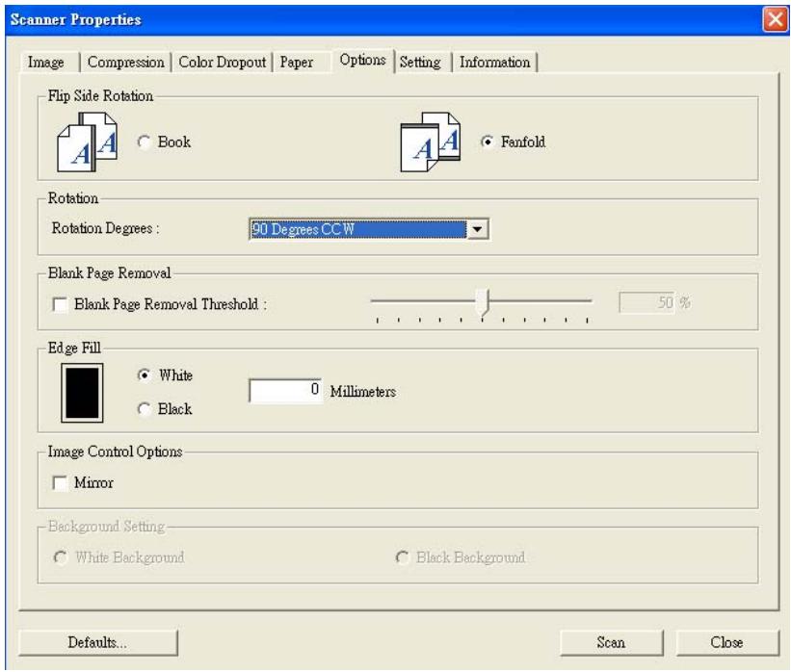Viewport: 791px width, 672px height.
Task: Click the Scanner Properties title text
Action: [76, 19]
